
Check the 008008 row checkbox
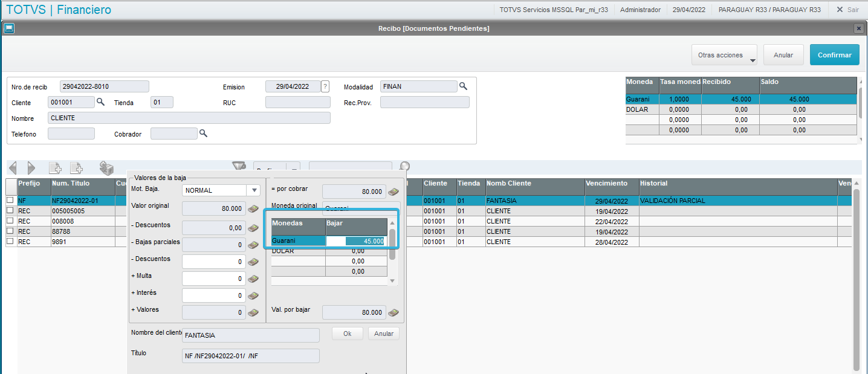(x=10, y=221)
